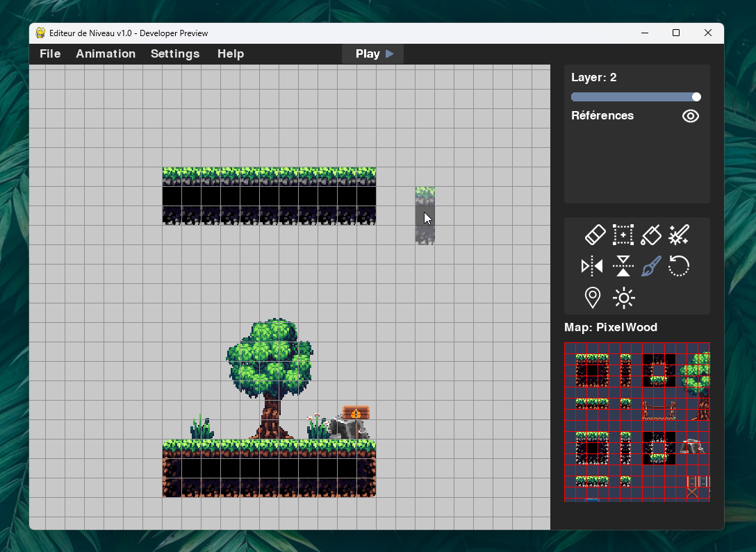Click the vertical flip mirror icon
Image resolution: width=756 pixels, height=552 pixels.
click(623, 266)
